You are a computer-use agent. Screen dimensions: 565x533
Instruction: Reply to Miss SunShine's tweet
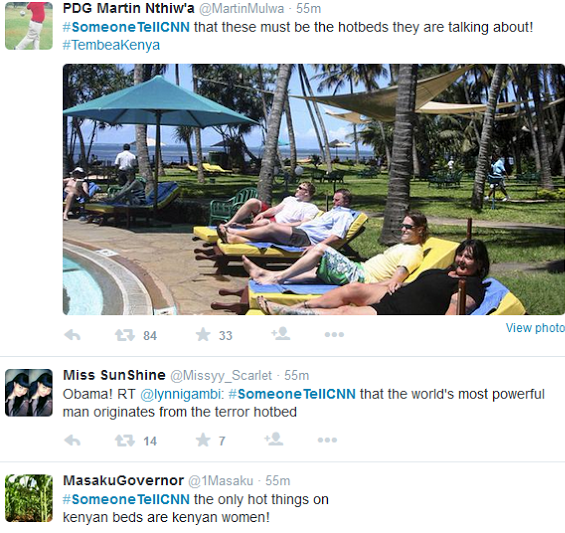(72, 440)
